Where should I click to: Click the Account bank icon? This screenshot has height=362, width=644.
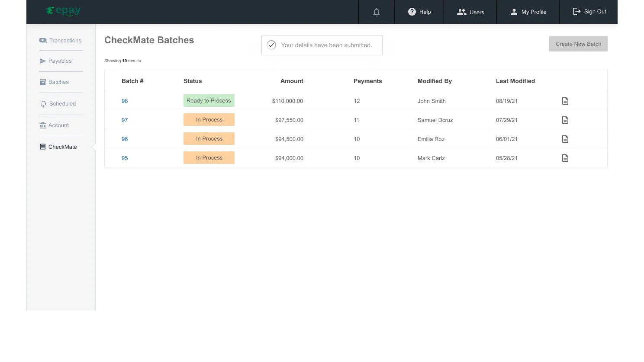[43, 125]
